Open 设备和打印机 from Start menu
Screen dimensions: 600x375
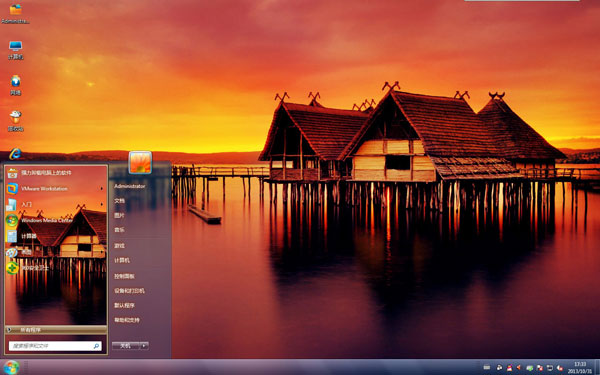pyautogui.click(x=129, y=291)
